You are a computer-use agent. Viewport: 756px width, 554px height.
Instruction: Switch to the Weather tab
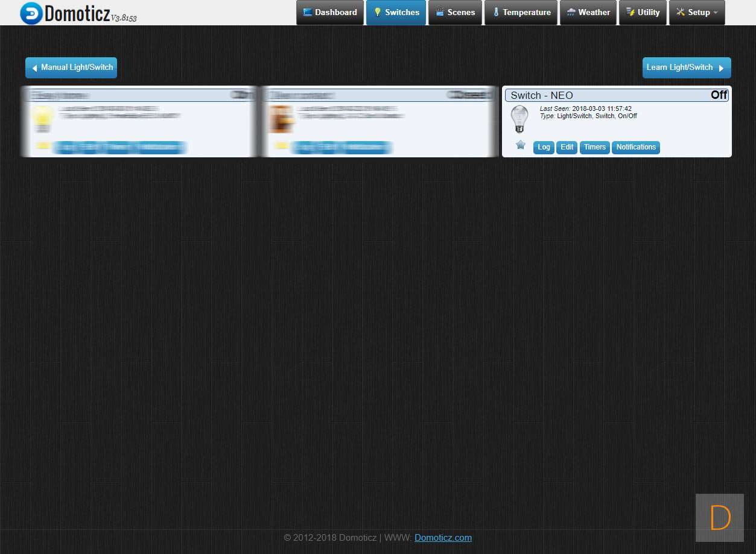[588, 13]
